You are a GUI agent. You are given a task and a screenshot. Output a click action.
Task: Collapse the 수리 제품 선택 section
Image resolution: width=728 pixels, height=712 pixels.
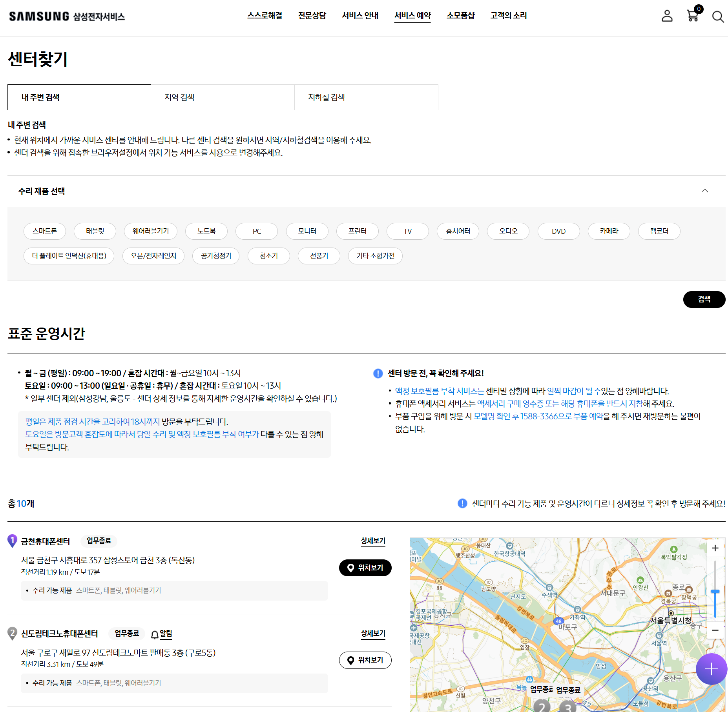(x=705, y=191)
